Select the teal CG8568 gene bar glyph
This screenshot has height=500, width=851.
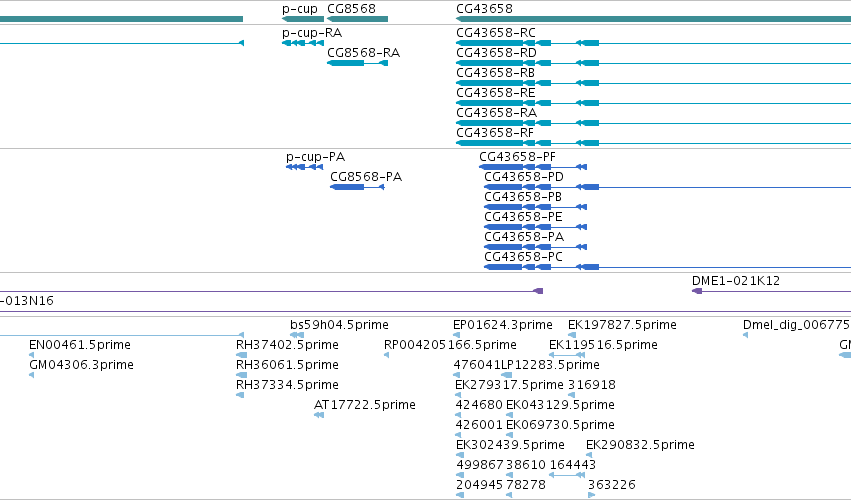(x=357, y=19)
